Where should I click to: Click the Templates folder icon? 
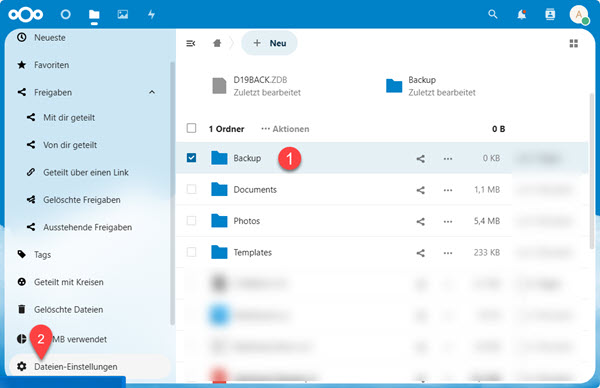click(x=219, y=252)
